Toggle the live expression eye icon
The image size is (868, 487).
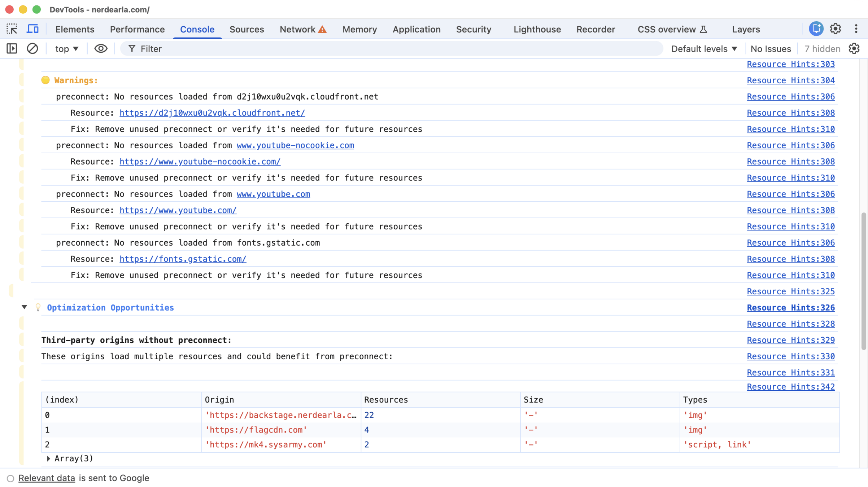point(101,48)
